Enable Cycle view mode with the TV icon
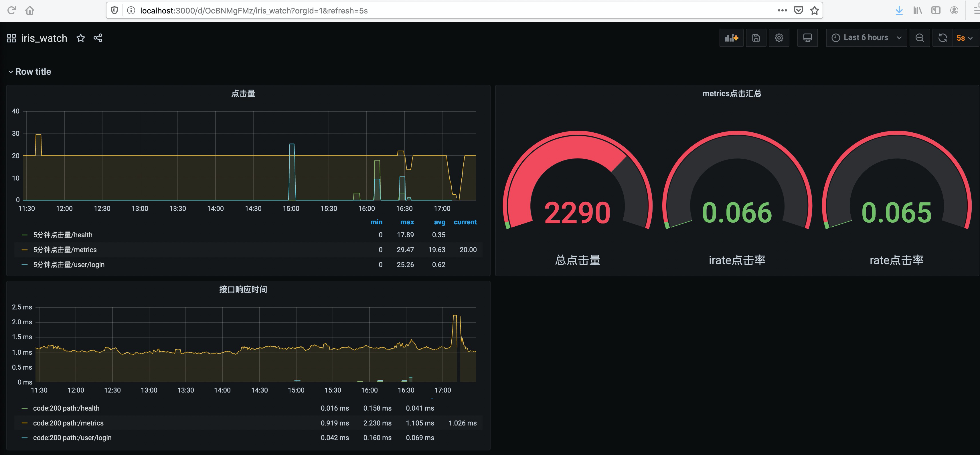This screenshot has width=980, height=455. 807,38
